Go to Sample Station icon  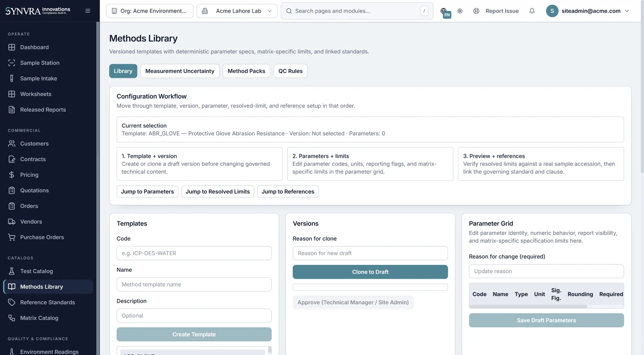click(x=12, y=63)
